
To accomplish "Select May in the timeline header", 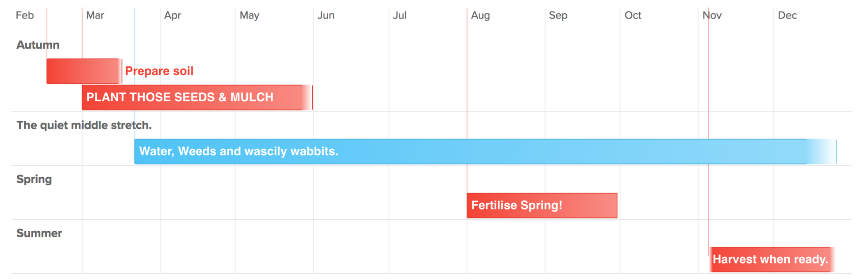I will [250, 15].
